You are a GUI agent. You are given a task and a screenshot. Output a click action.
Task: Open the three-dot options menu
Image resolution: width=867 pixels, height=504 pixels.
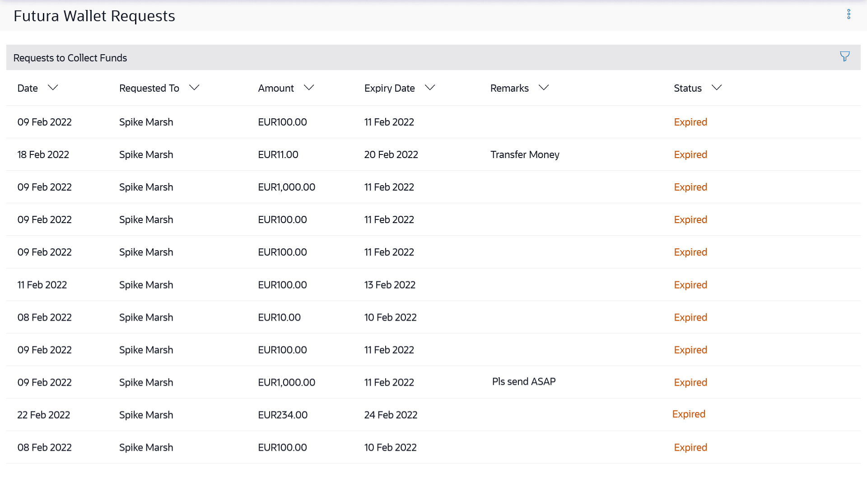[x=848, y=14]
